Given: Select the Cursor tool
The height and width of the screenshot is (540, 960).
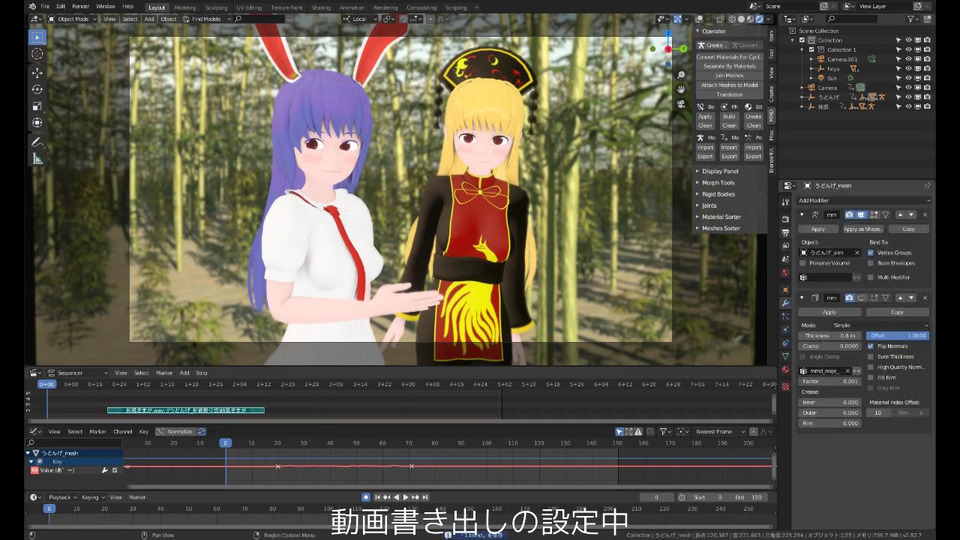Looking at the screenshot, I should click(37, 54).
